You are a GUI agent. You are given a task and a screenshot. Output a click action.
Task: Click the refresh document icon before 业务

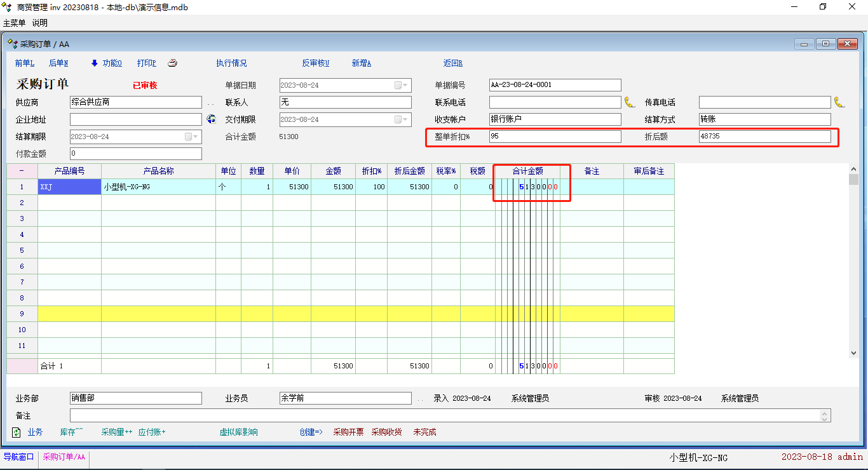(17, 432)
